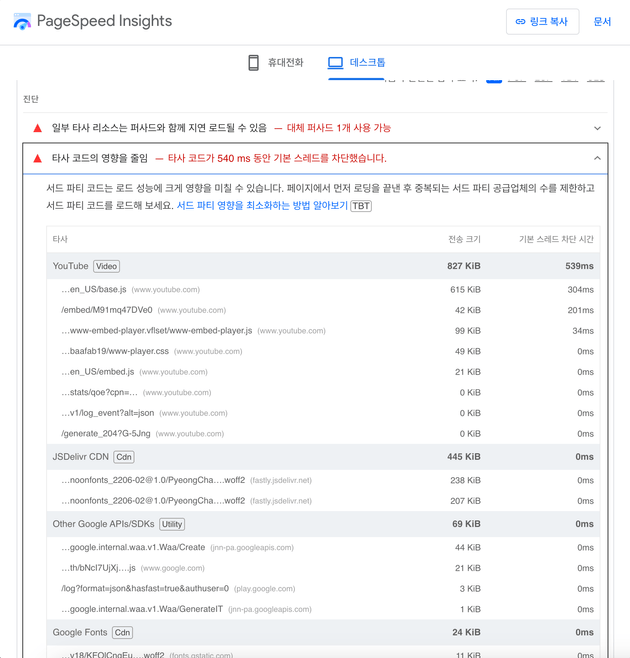
Task: Click red warning triangle beside 타사 코드의 영향을 줄임
Action: [38, 159]
